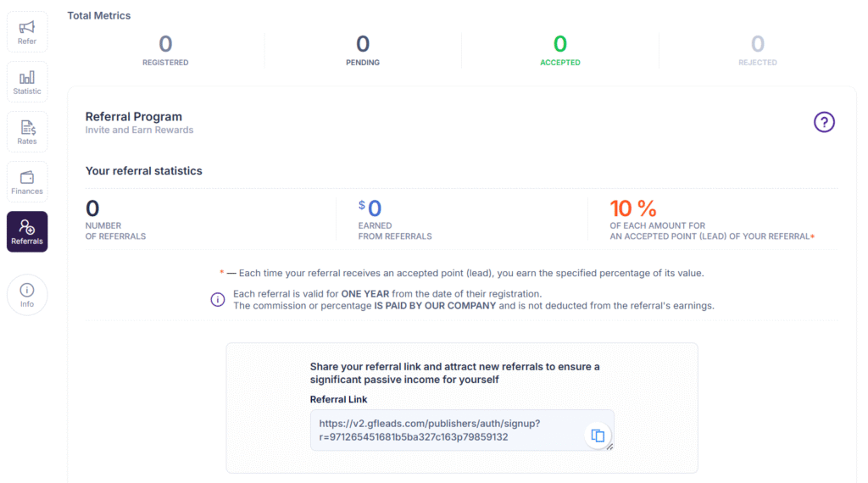Screen dimensions: 868x483
Task: Open the Refer megaphone sidebar item
Action: coord(27,32)
